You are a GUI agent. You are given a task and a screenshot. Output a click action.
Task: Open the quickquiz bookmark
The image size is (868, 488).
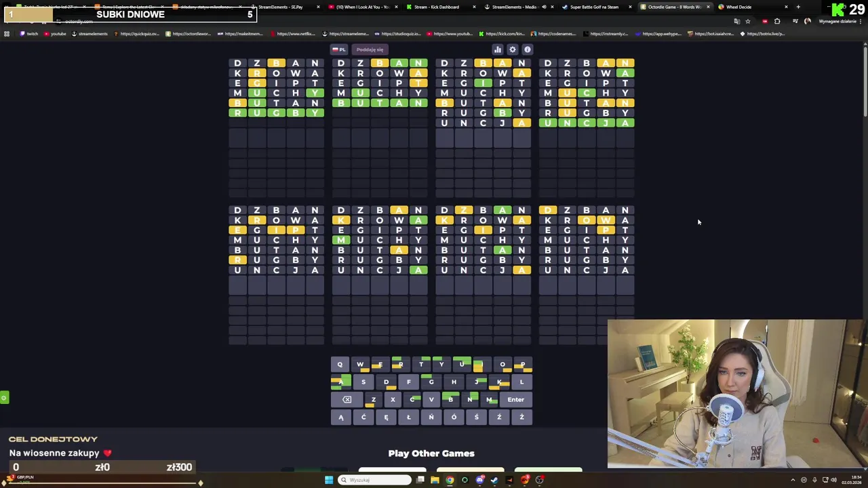(x=138, y=34)
